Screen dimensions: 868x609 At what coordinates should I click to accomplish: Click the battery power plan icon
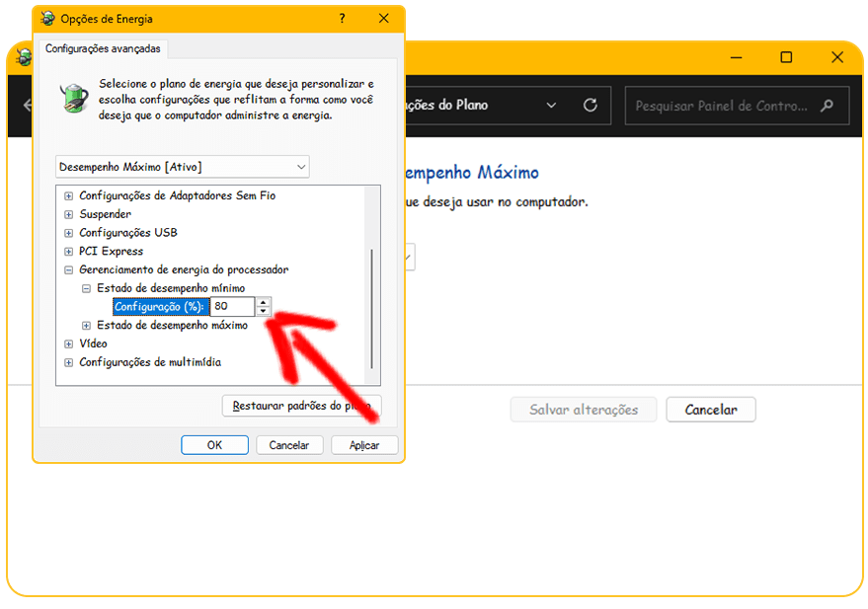click(x=74, y=97)
